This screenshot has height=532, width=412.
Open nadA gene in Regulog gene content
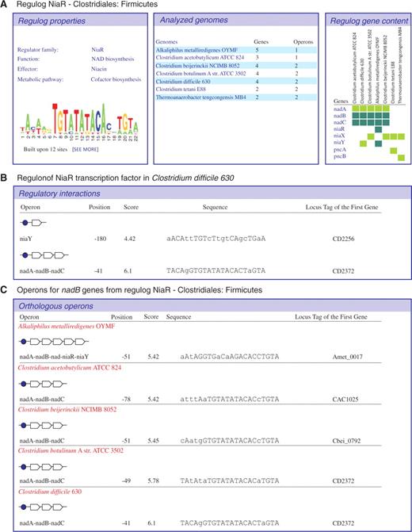340,109
